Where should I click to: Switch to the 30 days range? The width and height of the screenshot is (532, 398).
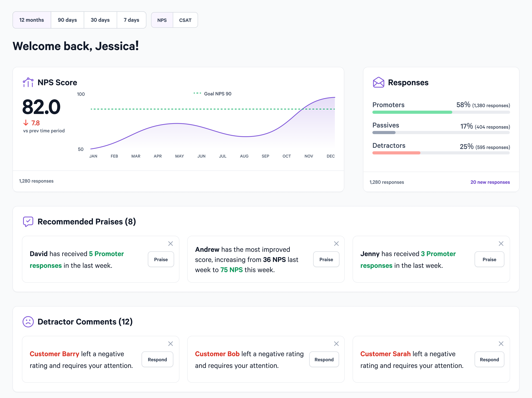[100, 20]
